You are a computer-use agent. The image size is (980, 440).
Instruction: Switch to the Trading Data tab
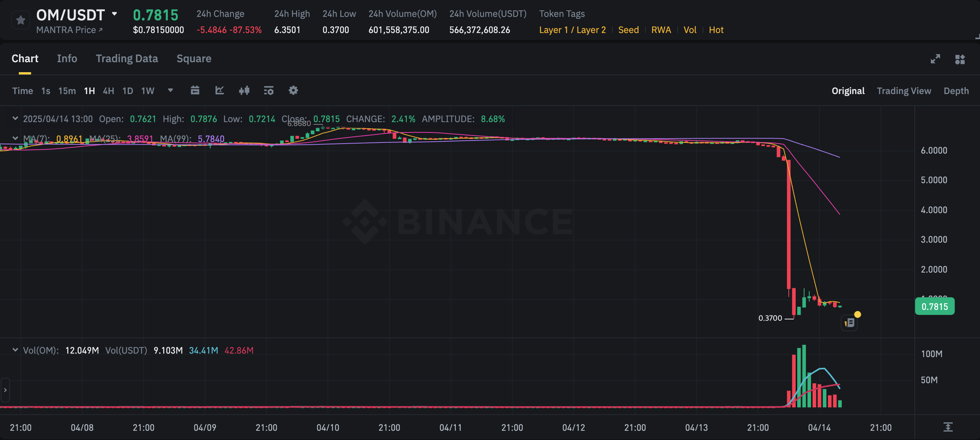[127, 58]
